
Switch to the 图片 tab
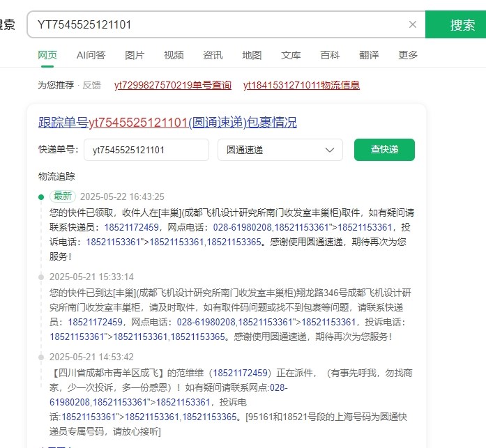tap(135, 55)
